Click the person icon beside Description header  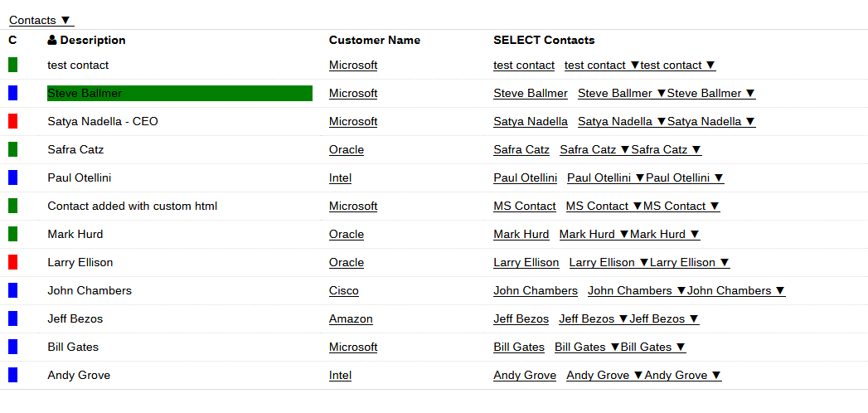coord(52,40)
